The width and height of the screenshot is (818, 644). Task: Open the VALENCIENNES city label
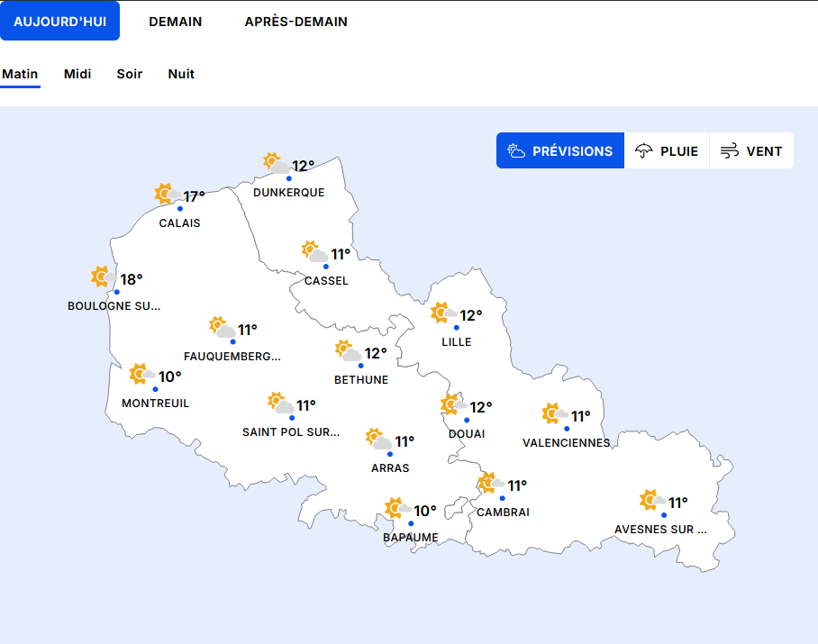pos(566,443)
